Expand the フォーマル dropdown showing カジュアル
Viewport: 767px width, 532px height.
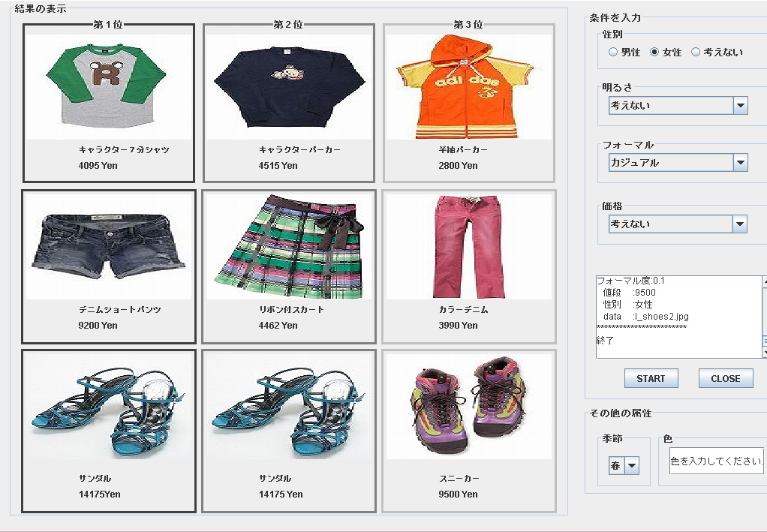678,163
